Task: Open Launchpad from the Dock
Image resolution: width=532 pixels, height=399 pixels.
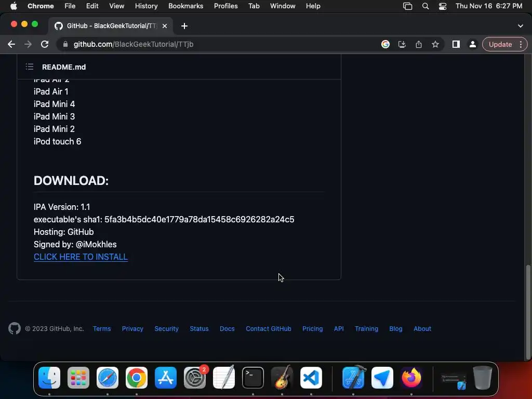Action: (x=78, y=378)
